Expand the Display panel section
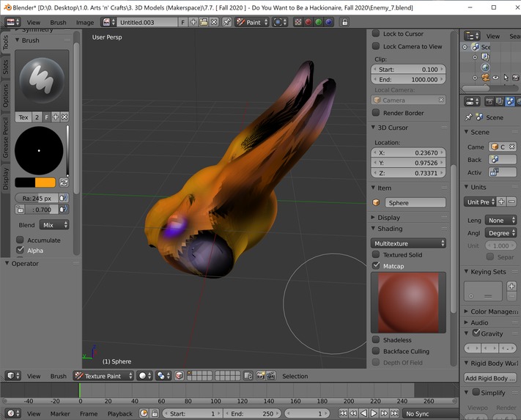 [388, 218]
